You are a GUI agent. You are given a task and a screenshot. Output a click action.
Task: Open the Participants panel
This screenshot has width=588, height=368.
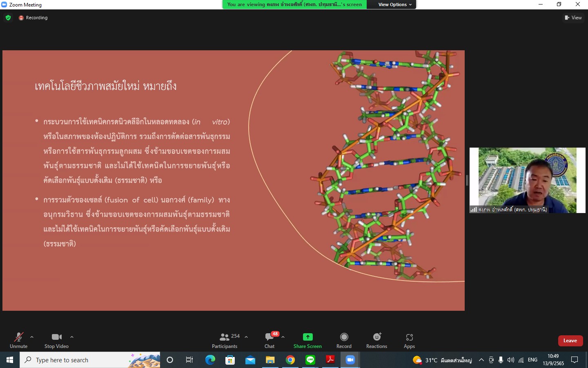pyautogui.click(x=225, y=340)
